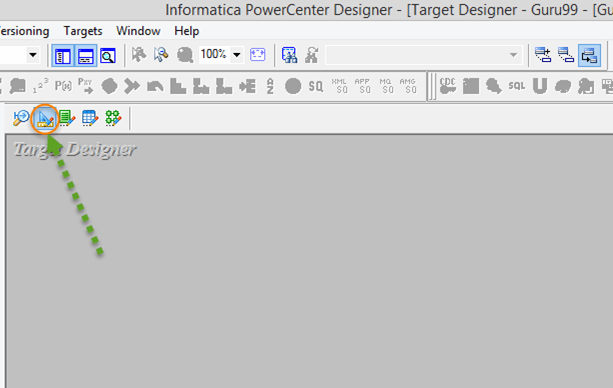Screen dimensions: 613x388
Task: Open the Window menu
Action: (x=138, y=31)
